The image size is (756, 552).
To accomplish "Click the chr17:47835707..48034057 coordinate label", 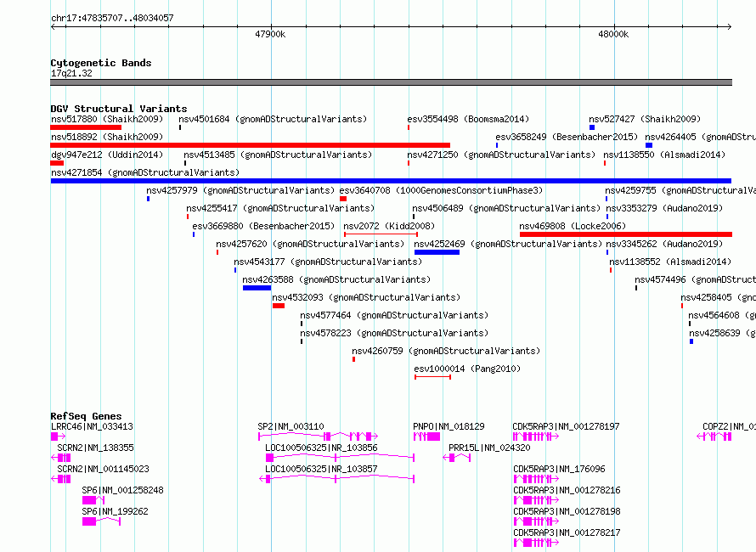I will 112,18.
